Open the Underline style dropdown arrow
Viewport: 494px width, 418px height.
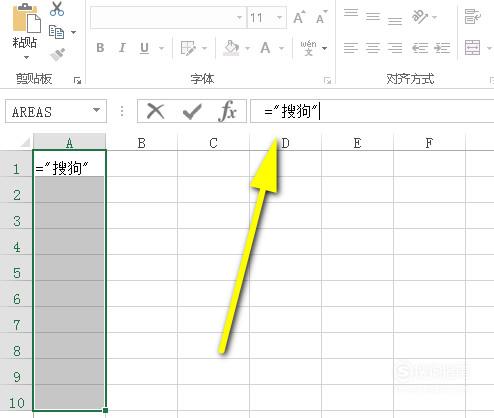pyautogui.click(x=162, y=49)
